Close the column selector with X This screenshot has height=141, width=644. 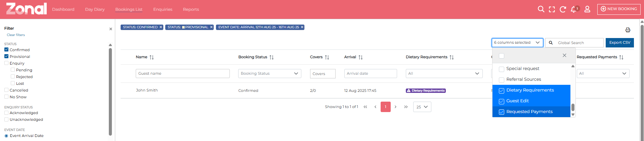(564, 56)
